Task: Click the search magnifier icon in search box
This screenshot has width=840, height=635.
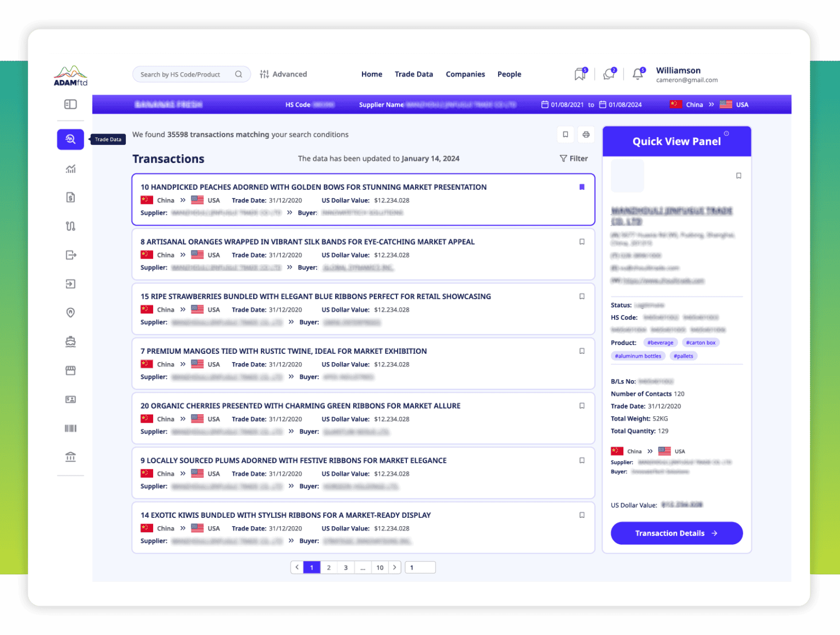Action: point(238,74)
